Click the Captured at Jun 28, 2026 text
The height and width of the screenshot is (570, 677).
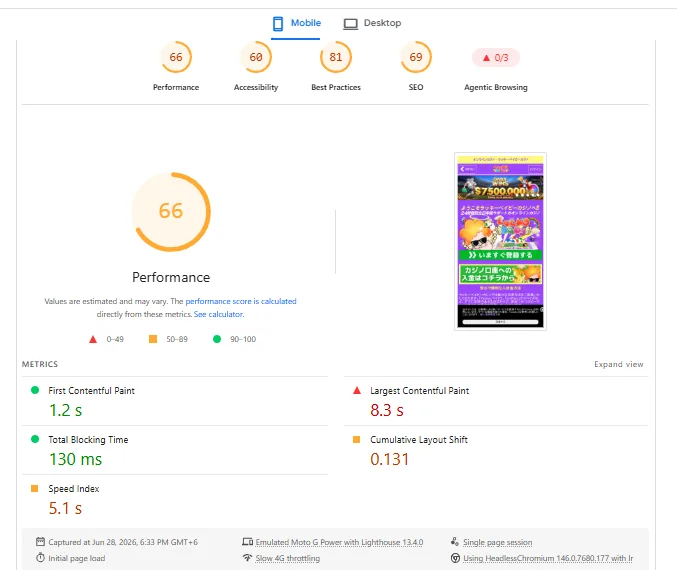[x=123, y=542]
